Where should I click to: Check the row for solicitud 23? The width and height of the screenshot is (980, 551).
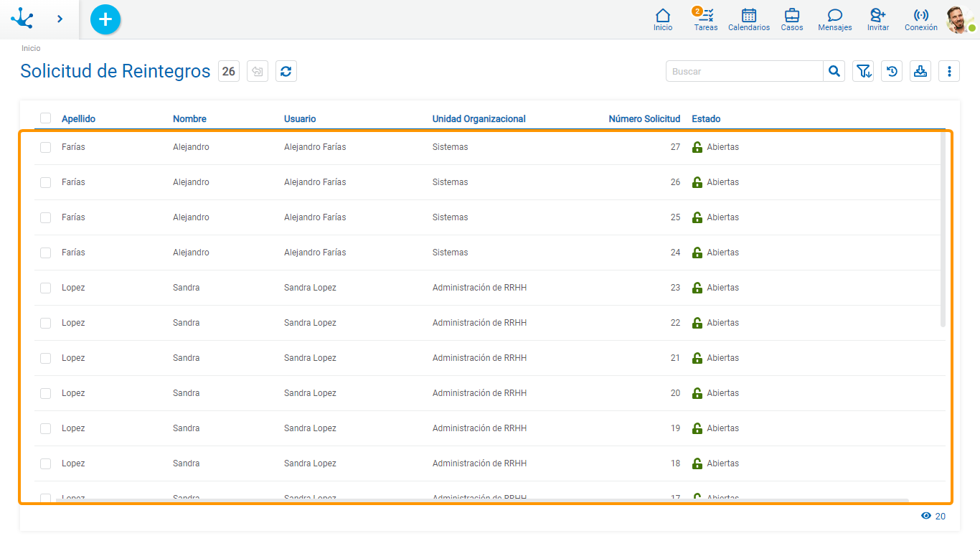tap(46, 288)
